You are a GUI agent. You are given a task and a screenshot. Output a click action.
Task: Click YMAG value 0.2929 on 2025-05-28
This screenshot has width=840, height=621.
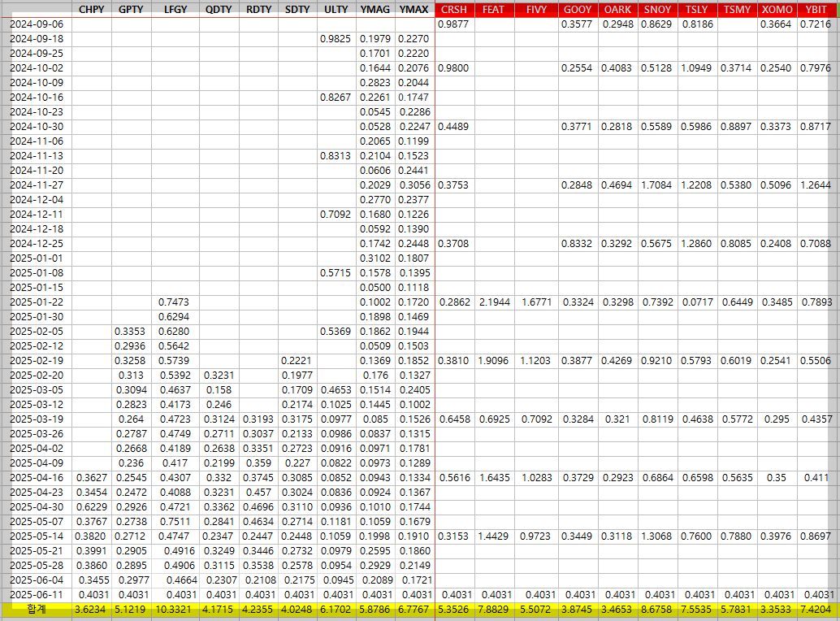pyautogui.click(x=377, y=565)
